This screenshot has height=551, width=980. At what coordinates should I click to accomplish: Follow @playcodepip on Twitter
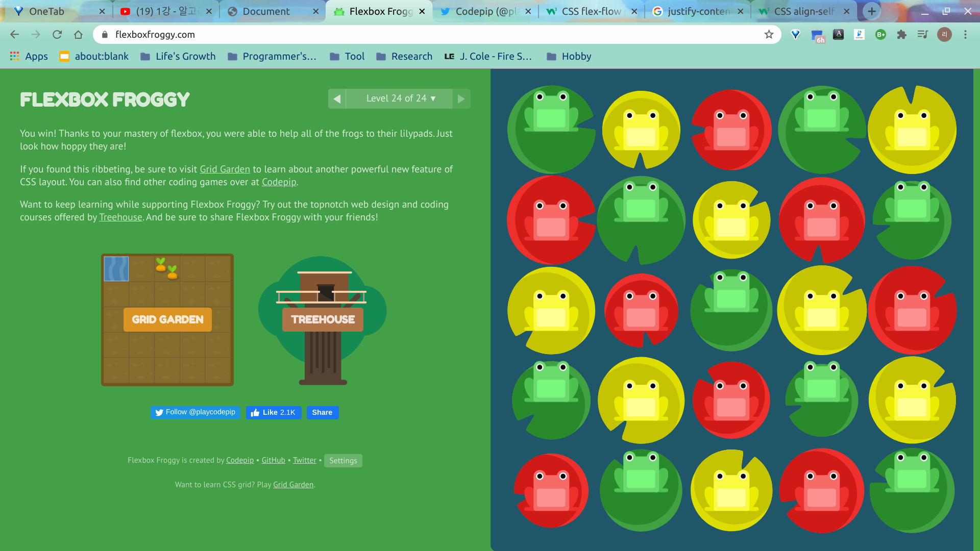click(195, 412)
